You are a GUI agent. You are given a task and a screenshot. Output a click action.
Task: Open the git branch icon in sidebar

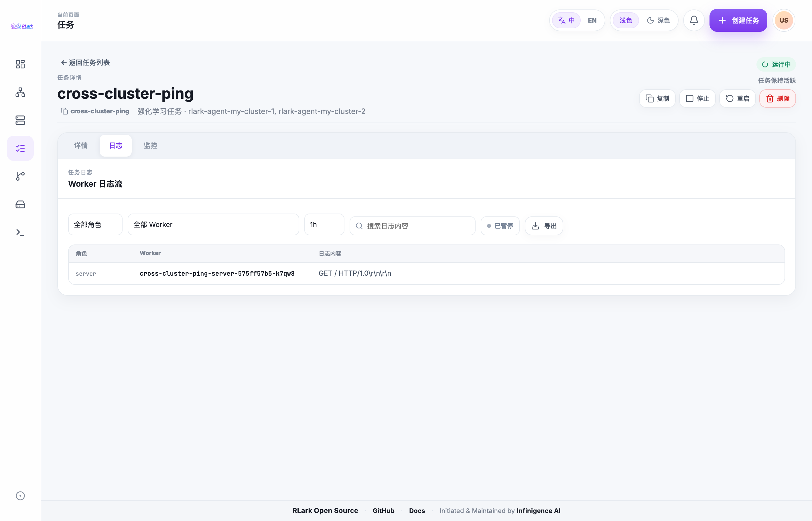click(20, 176)
